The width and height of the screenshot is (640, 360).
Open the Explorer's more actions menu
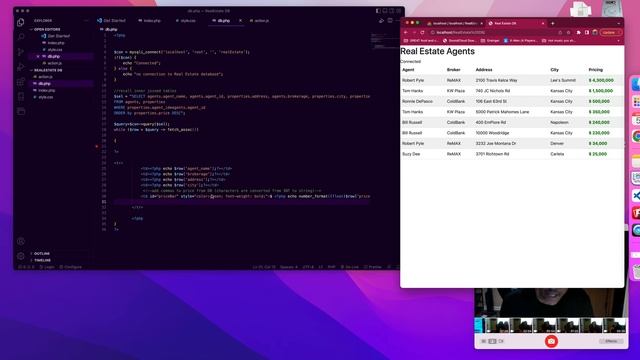point(86,20)
